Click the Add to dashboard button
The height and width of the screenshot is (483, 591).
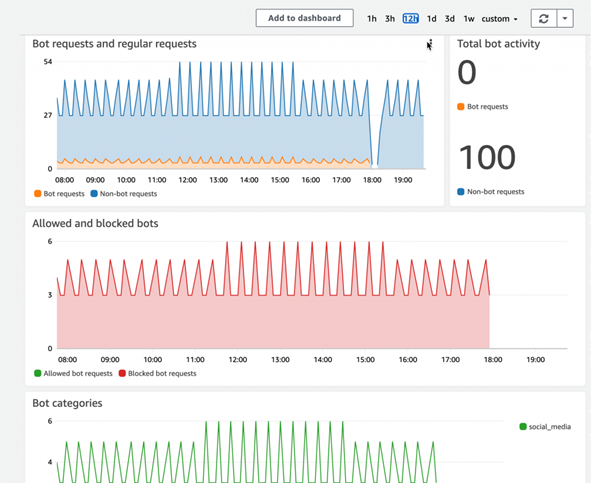tap(304, 18)
